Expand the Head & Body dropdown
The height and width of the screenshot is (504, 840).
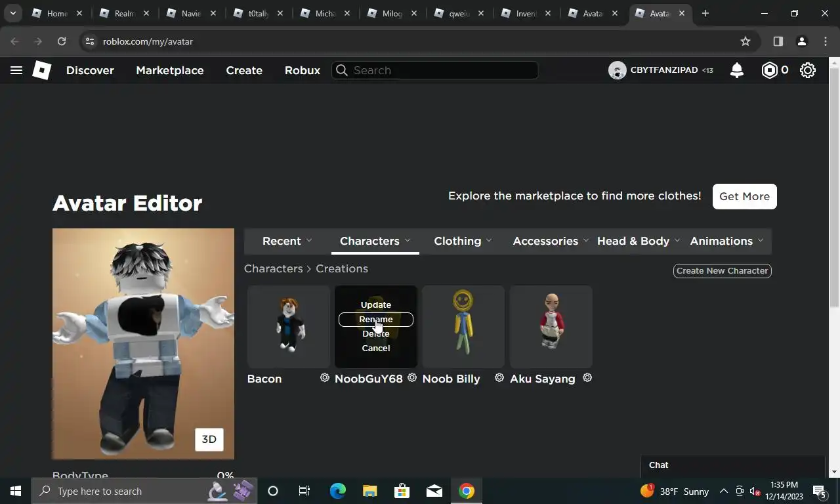point(639,241)
